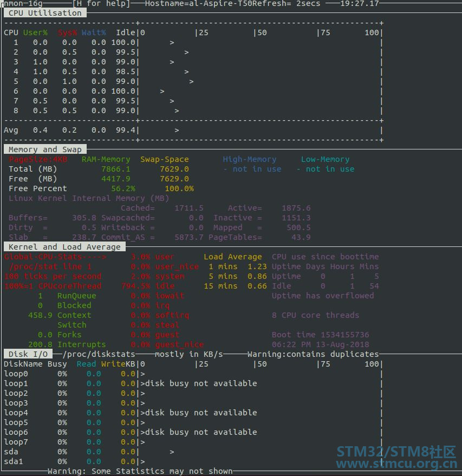This screenshot has width=462, height=476.
Task: Click the RAM free value 4417.9
Action: click(x=116, y=179)
